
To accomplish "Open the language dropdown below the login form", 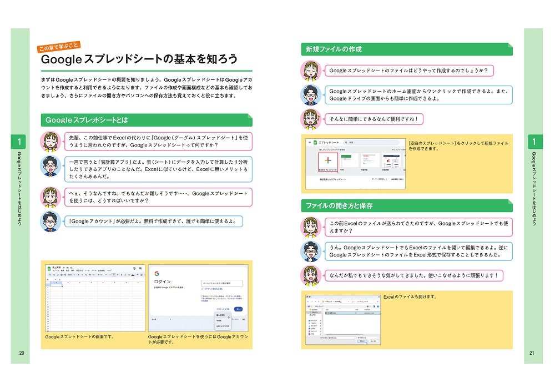I will [161, 319].
